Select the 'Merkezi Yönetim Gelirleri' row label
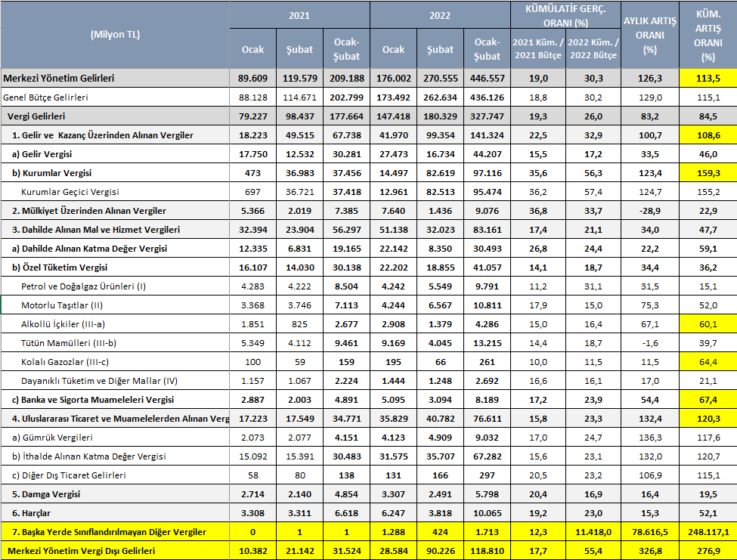This screenshot has height=560, width=737. coord(60,79)
